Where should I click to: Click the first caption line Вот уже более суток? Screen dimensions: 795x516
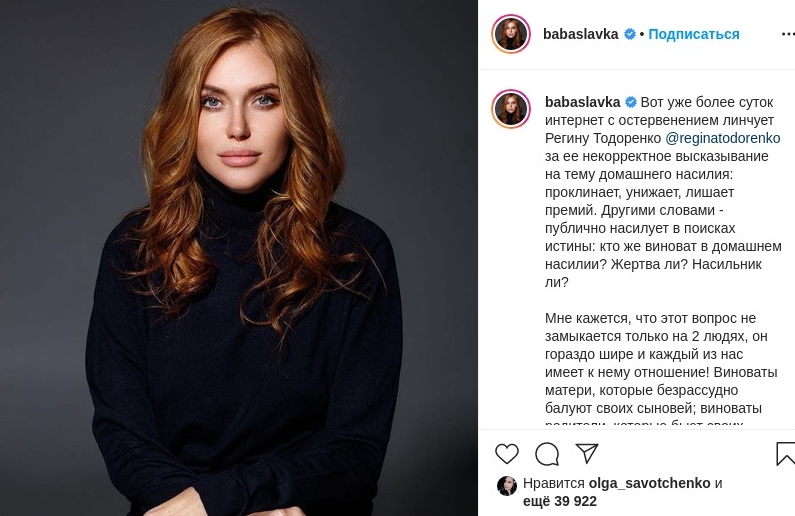coord(707,102)
